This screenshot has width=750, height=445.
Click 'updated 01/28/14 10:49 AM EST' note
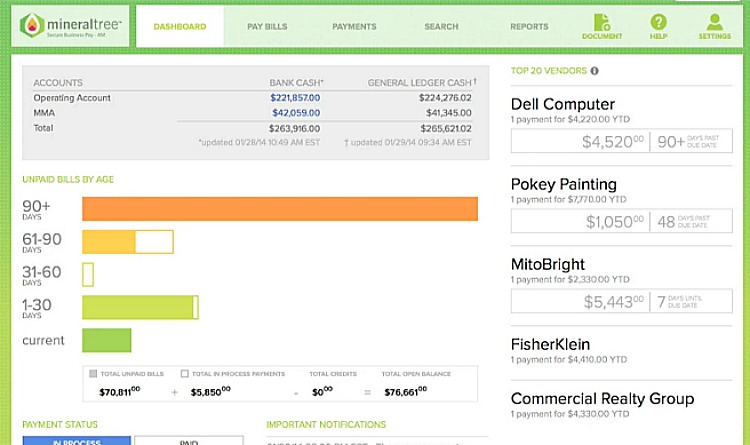(259, 142)
